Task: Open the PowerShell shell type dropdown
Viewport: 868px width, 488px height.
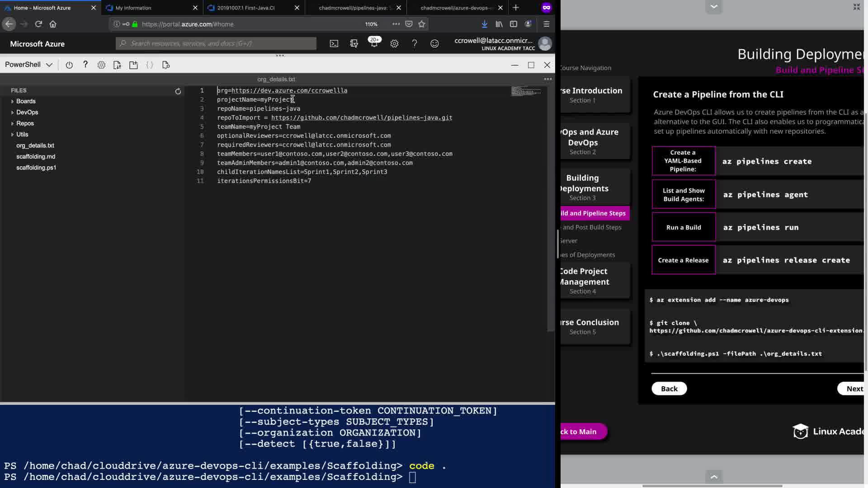Action: (x=29, y=65)
